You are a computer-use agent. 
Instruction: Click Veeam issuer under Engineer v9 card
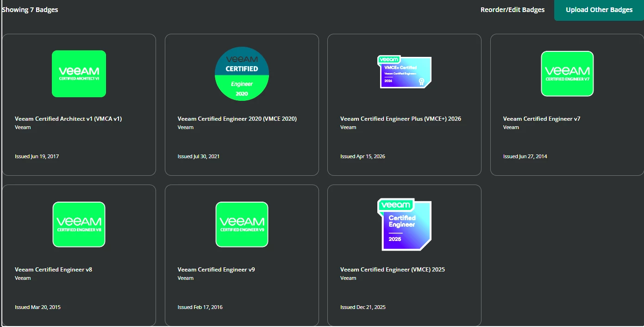tap(186, 278)
